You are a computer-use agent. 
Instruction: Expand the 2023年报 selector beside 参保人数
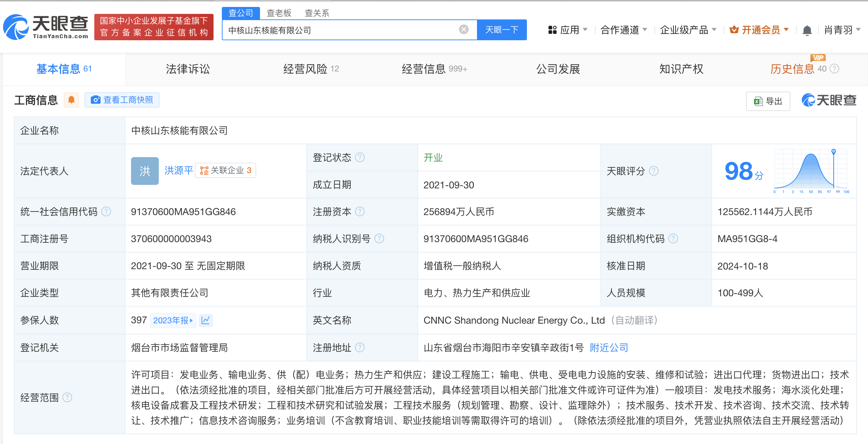click(x=173, y=320)
